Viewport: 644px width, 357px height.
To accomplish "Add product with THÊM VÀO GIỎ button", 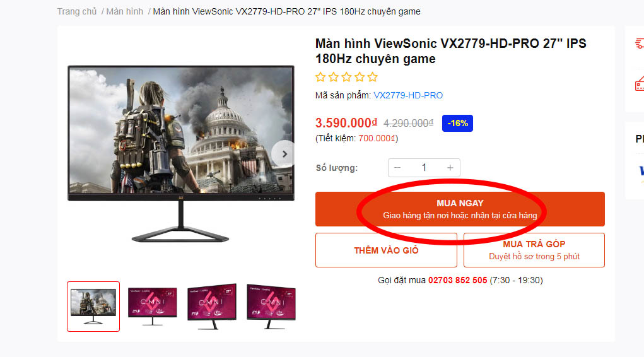I will click(x=386, y=250).
